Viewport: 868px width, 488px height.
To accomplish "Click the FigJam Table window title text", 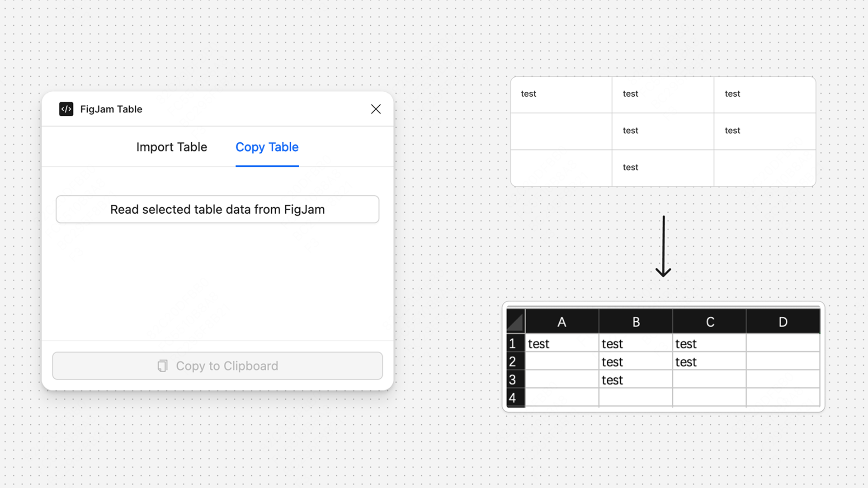I will pos(111,109).
